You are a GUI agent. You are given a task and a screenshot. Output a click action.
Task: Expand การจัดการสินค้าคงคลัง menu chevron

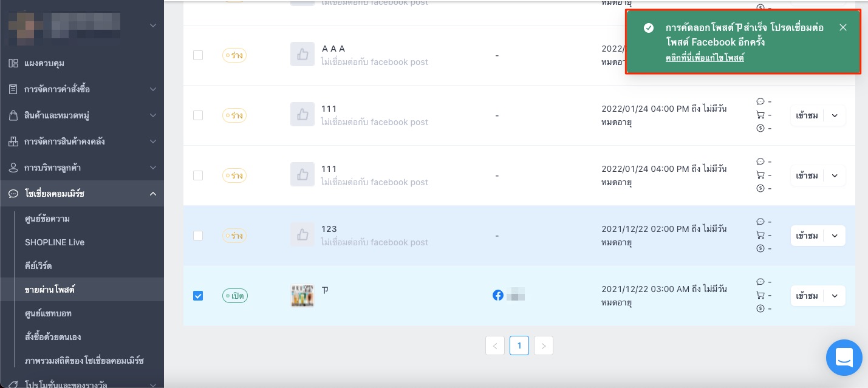[x=153, y=141]
